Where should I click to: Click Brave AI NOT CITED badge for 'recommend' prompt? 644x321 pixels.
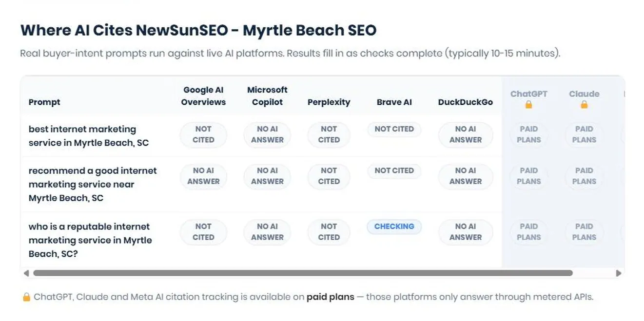(x=394, y=170)
